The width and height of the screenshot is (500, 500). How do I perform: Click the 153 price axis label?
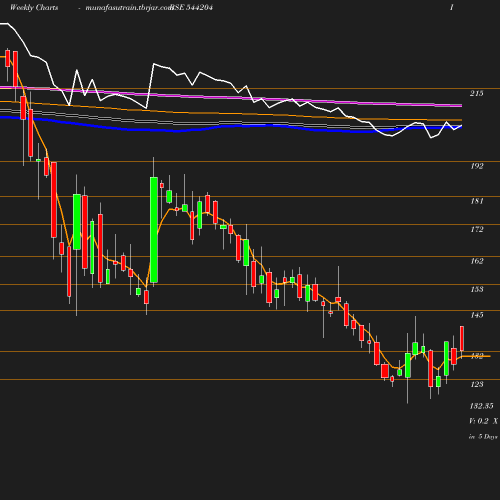point(477,289)
